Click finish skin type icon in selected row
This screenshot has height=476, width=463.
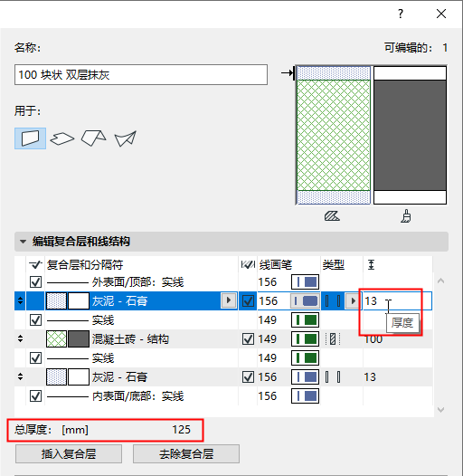[x=333, y=301]
